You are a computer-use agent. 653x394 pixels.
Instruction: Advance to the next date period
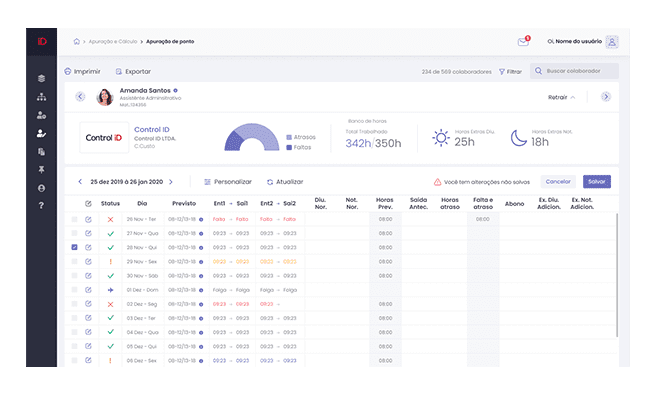pyautogui.click(x=171, y=182)
